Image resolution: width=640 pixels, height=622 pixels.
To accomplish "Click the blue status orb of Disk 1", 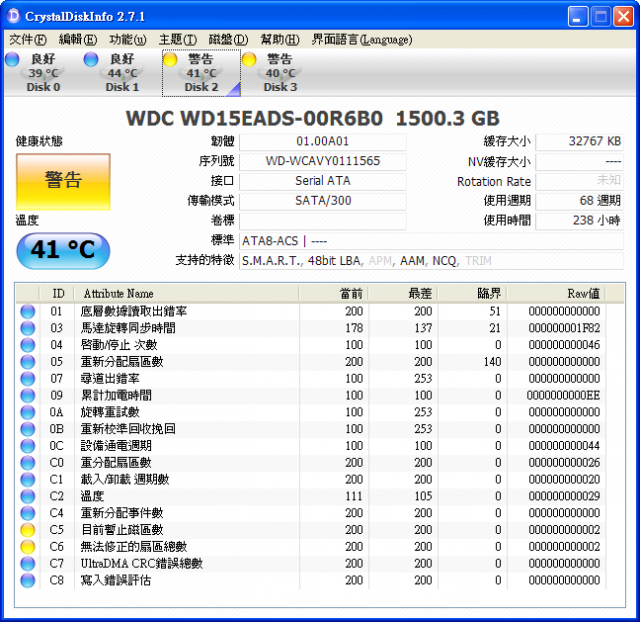I will point(91,59).
